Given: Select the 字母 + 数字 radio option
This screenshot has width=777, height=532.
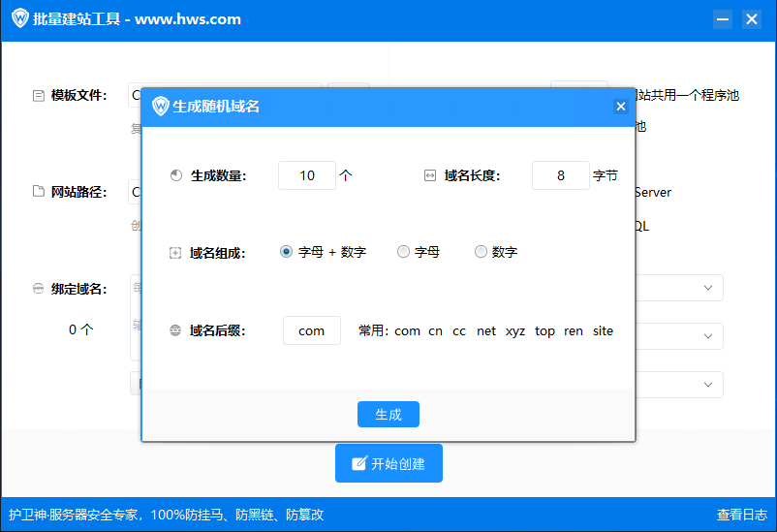Looking at the screenshot, I should pyautogui.click(x=286, y=252).
